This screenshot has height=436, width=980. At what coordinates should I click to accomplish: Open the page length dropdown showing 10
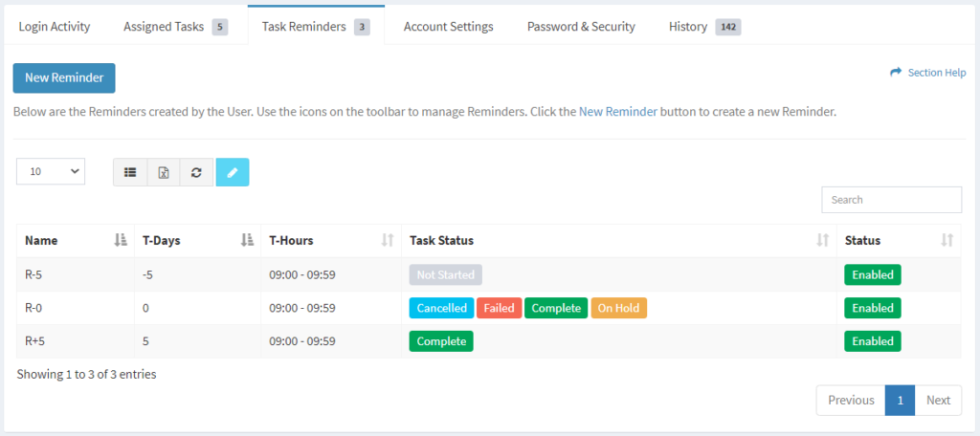tap(51, 172)
